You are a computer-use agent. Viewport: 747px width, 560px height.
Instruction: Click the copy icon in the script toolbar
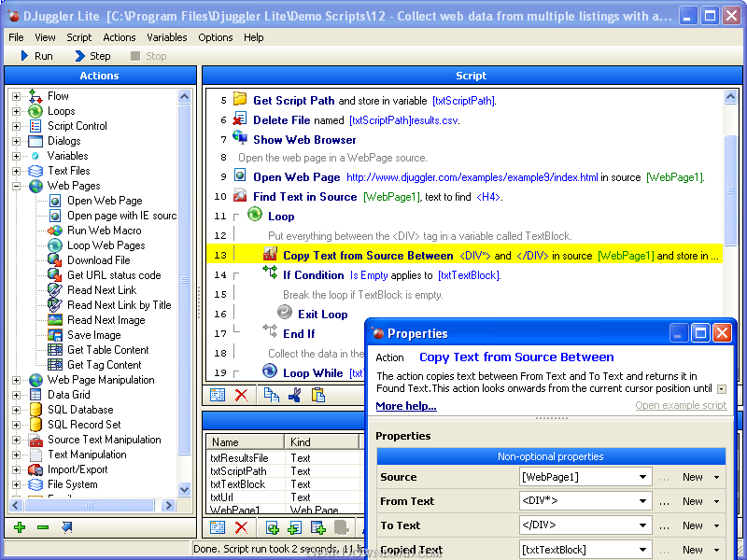click(271, 395)
